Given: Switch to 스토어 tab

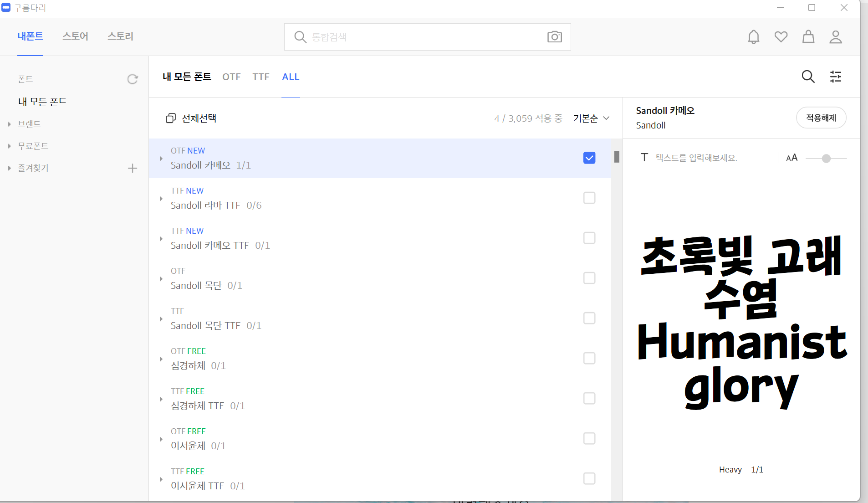Looking at the screenshot, I should (75, 36).
